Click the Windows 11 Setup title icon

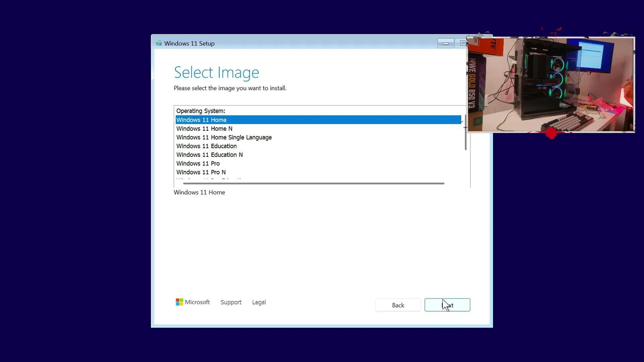click(159, 43)
